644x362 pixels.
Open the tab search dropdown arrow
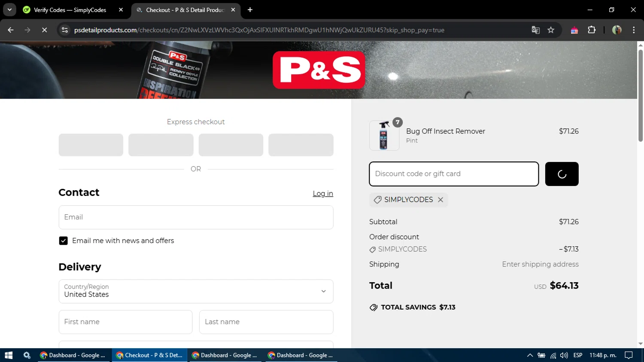click(9, 9)
